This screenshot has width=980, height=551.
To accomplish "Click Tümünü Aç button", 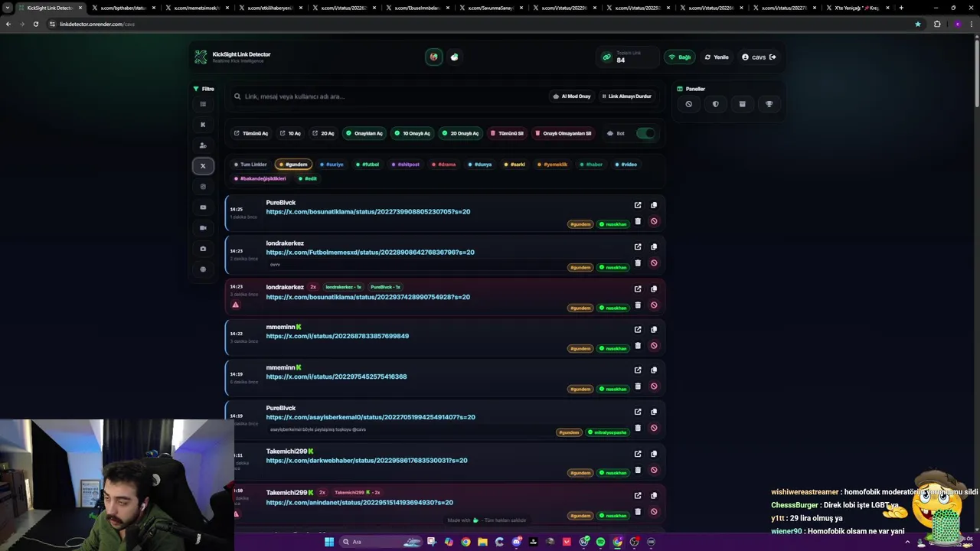I will click(251, 133).
